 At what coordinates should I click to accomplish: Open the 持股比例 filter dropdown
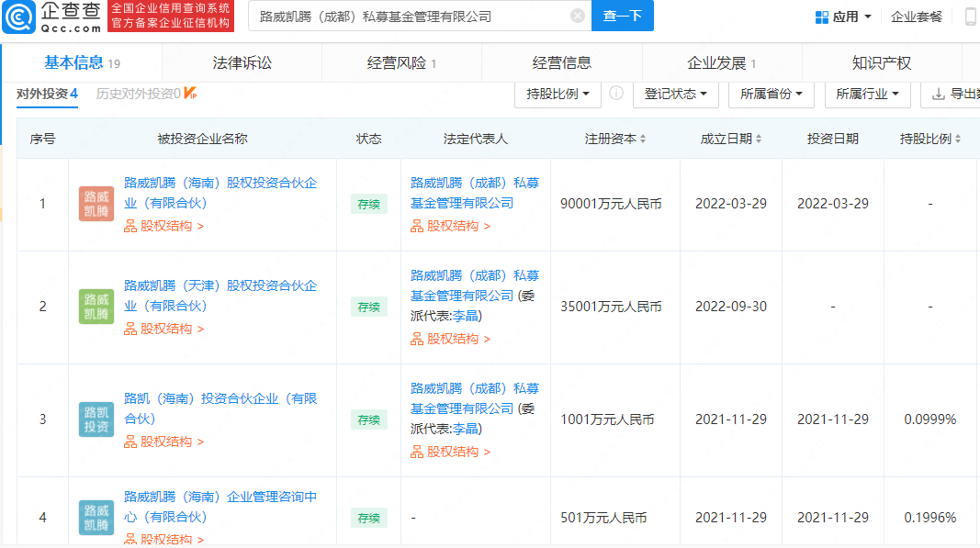[x=557, y=94]
